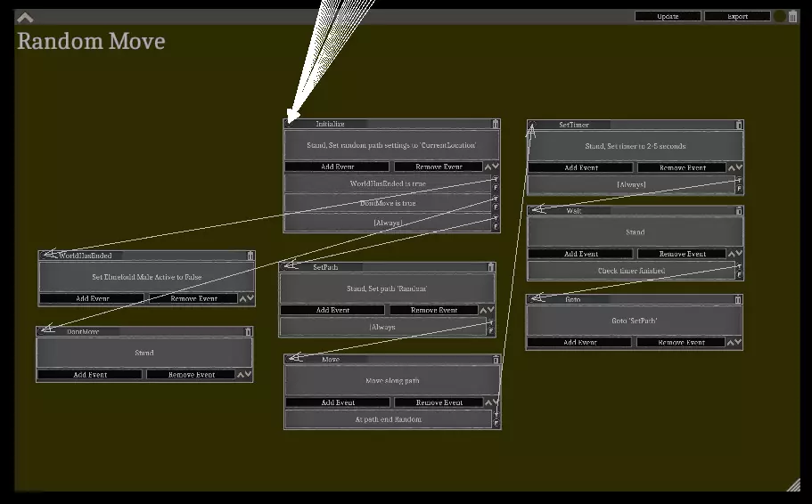812x504 pixels.
Task: Delete the DontMove node with its trash icon
Action: click(249, 331)
